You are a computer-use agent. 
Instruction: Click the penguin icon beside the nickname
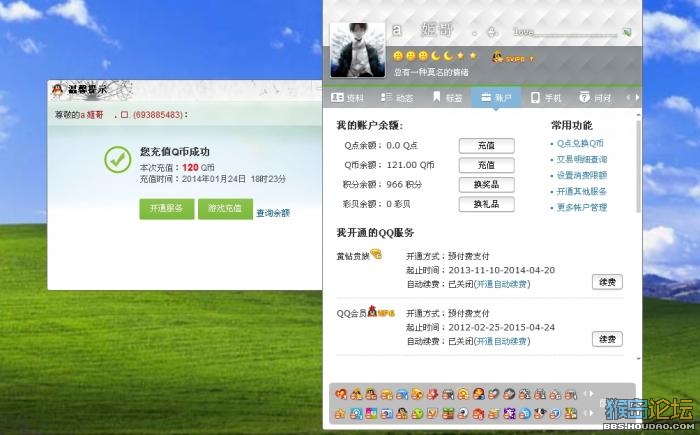492,32
